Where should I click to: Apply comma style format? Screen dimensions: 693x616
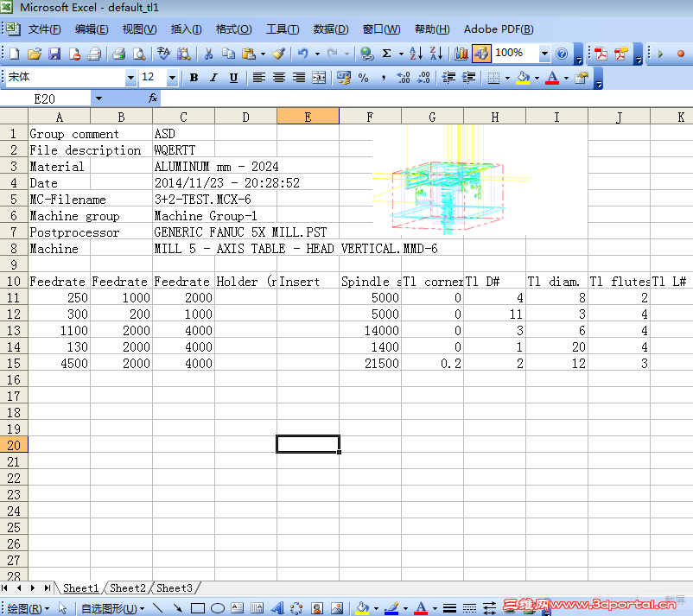tap(383, 79)
